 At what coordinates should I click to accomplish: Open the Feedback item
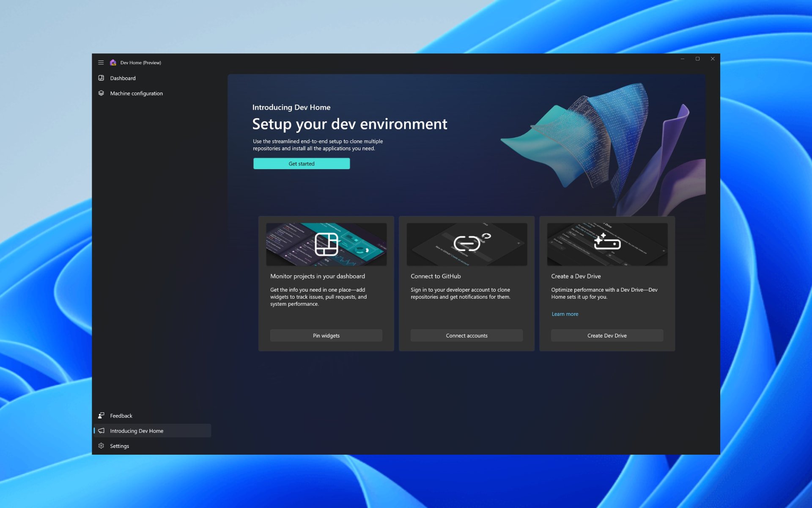click(x=152, y=416)
